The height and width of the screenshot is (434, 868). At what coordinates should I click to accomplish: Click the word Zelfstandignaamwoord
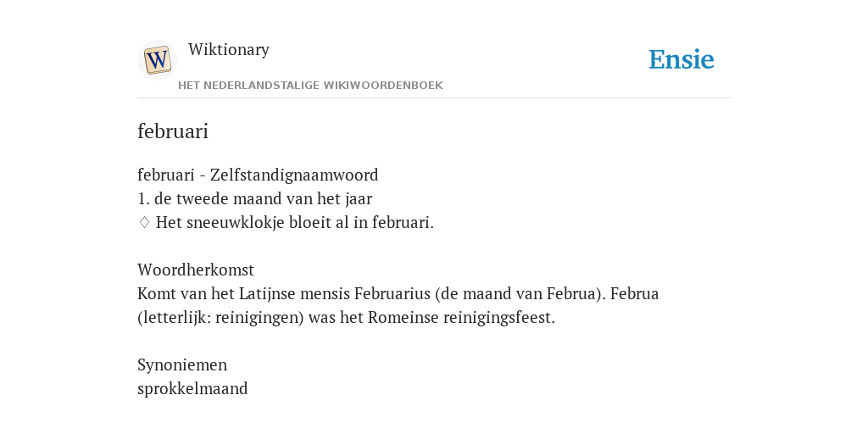tap(294, 175)
